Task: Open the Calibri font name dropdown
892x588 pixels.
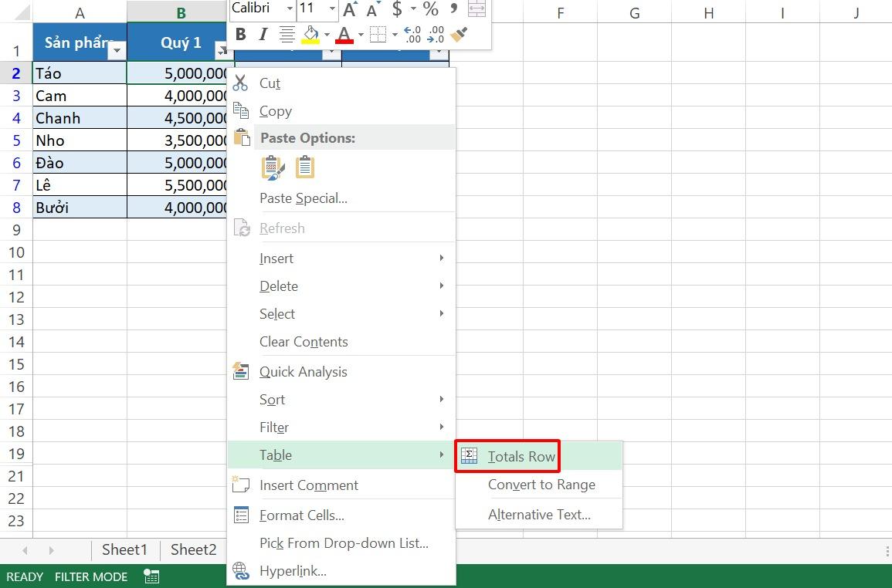Action: click(290, 8)
